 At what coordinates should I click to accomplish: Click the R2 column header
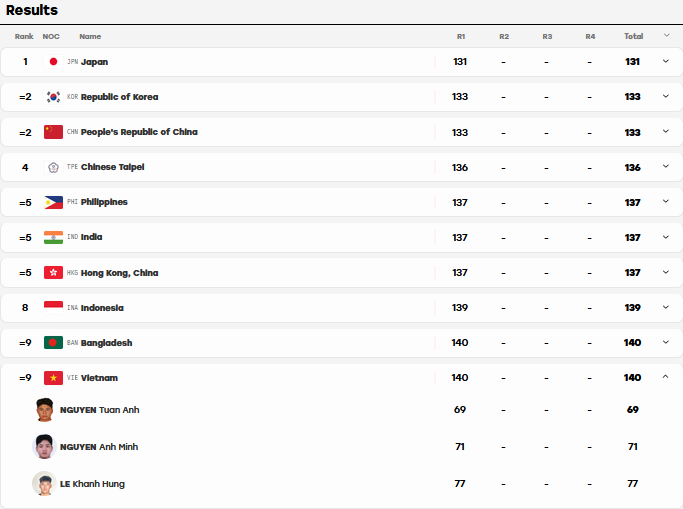[504, 37]
